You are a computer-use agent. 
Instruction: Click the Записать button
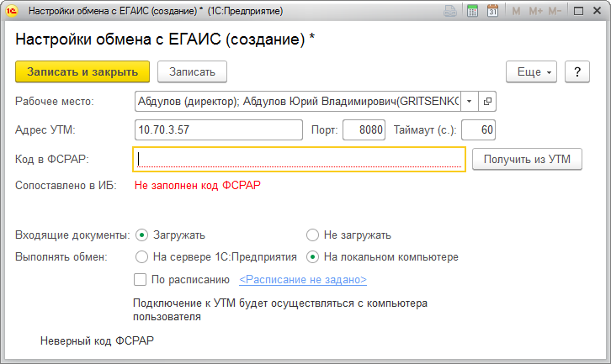192,72
